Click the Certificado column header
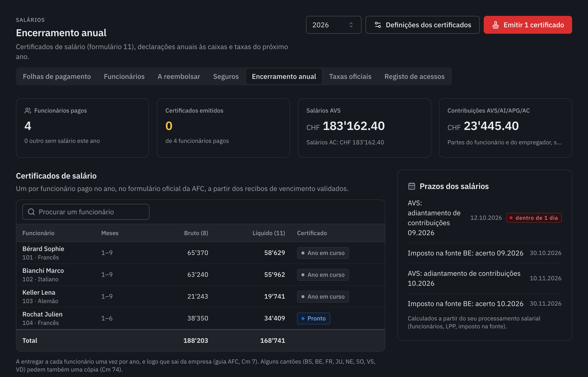 pyautogui.click(x=312, y=233)
